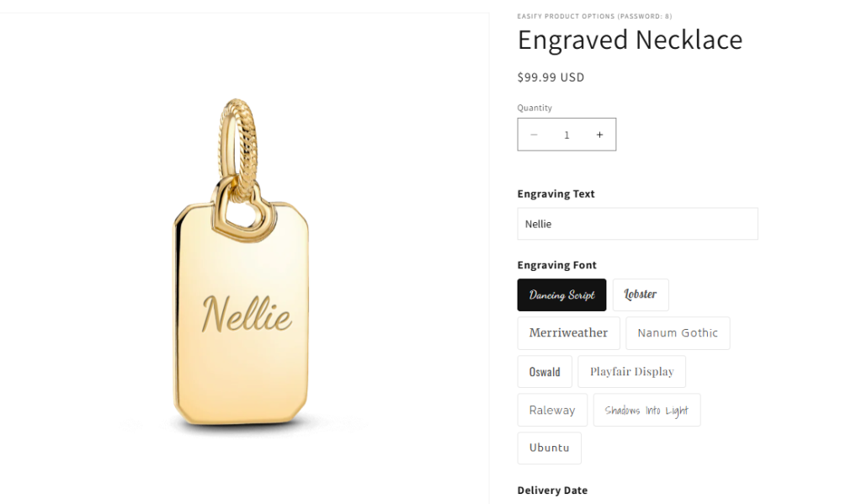Viewport: 862px width, 504px height.
Task: Switch engraving font to Oswald
Action: [x=545, y=372]
